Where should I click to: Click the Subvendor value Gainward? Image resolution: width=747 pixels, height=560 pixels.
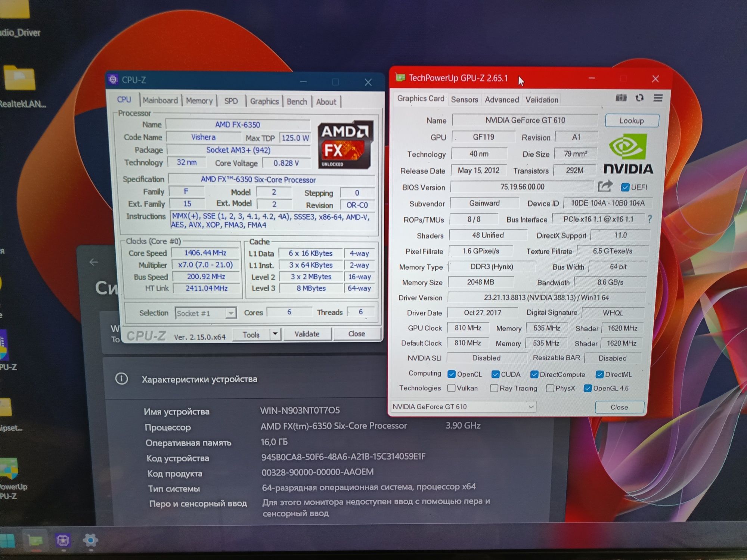[x=484, y=203]
